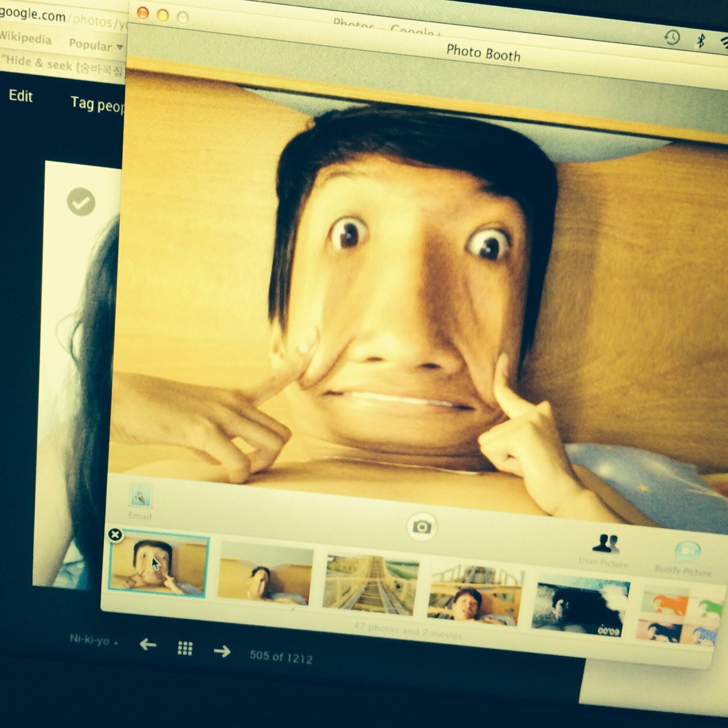This screenshot has height=728, width=728.
Task: Set photo as Buddy Picture
Action: click(684, 559)
